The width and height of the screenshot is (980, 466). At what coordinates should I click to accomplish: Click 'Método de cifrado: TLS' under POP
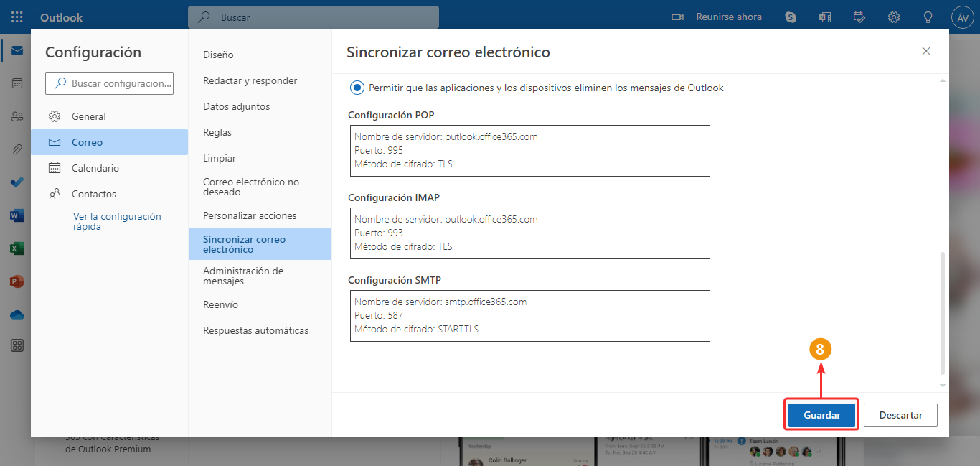(403, 164)
